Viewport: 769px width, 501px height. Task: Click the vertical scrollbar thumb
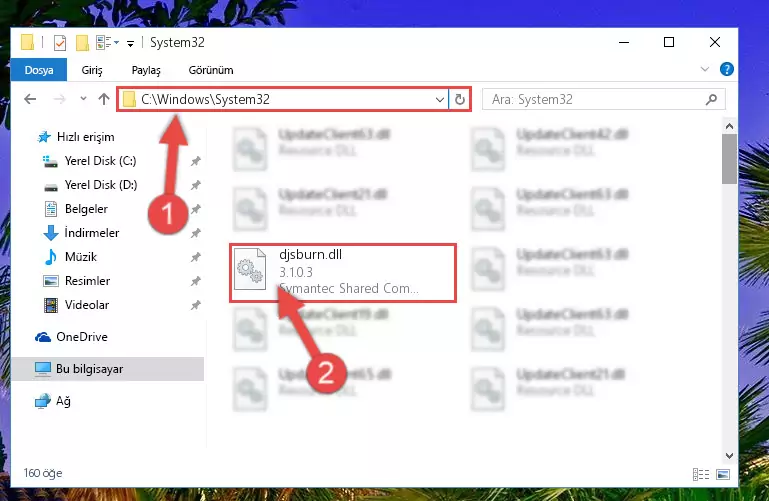pos(729,159)
